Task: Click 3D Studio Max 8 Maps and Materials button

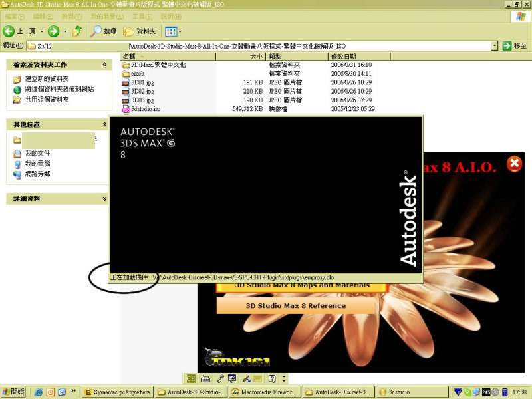Action: (302, 287)
